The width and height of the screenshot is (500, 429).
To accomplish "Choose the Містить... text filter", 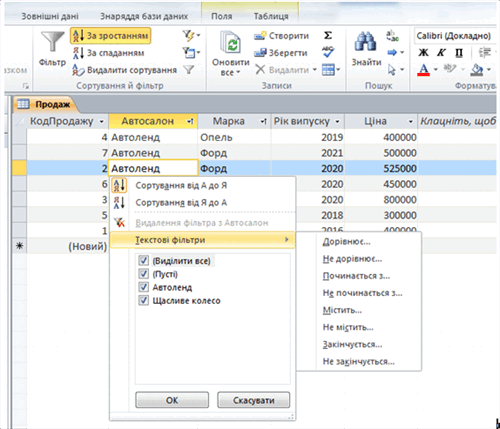I will coord(342,310).
